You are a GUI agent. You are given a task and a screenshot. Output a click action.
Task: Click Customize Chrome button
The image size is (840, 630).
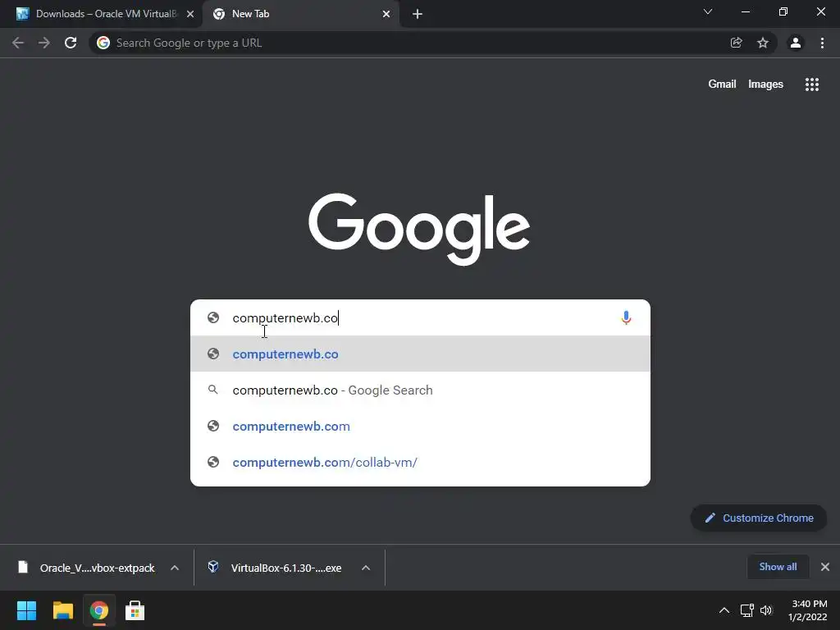pyautogui.click(x=759, y=518)
